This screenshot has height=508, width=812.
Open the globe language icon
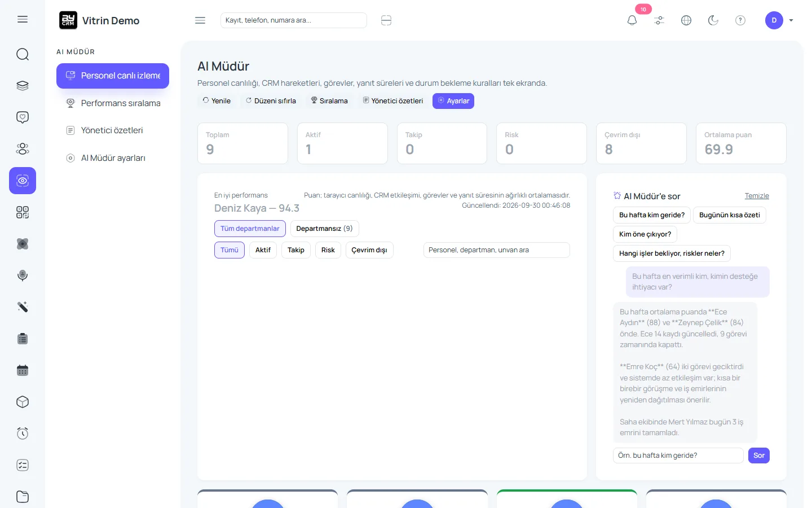686,20
